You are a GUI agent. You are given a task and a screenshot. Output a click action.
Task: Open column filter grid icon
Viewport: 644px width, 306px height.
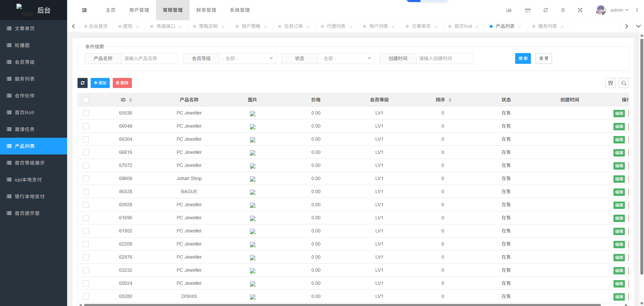pyautogui.click(x=610, y=83)
